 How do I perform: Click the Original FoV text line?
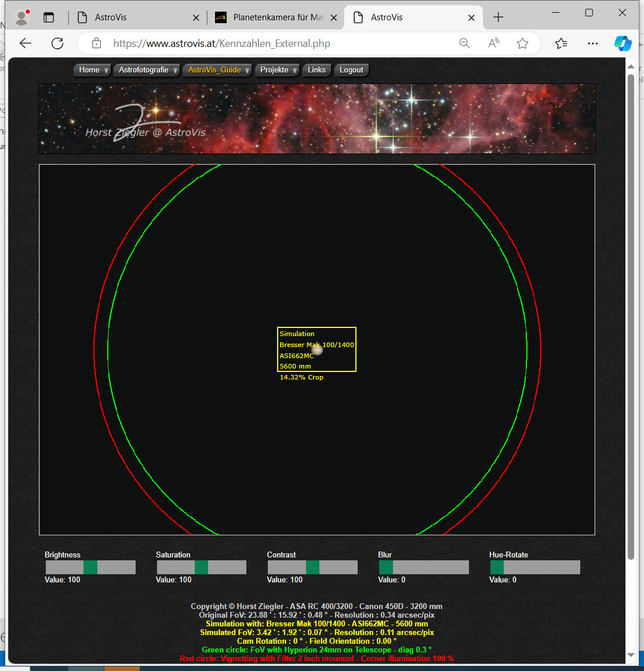coord(316,615)
